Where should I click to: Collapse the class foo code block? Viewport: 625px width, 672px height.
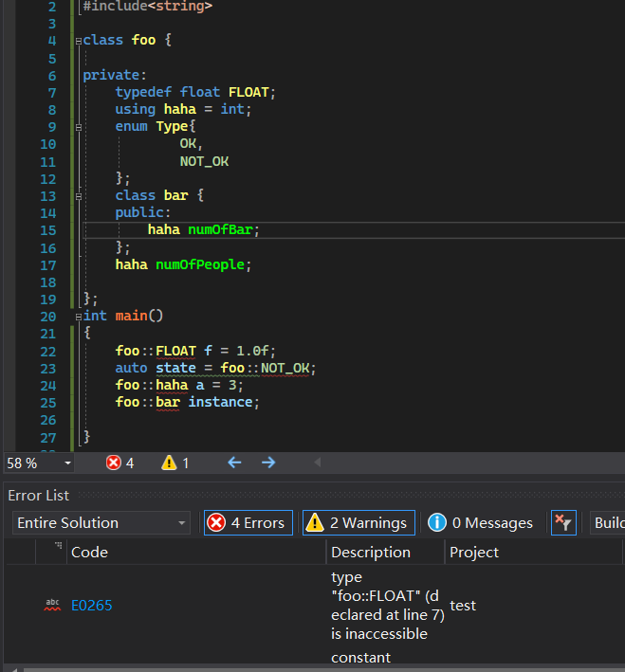78,41
